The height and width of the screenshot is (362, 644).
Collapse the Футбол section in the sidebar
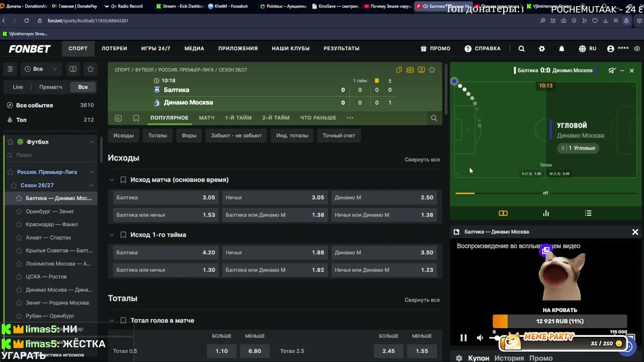point(92,142)
